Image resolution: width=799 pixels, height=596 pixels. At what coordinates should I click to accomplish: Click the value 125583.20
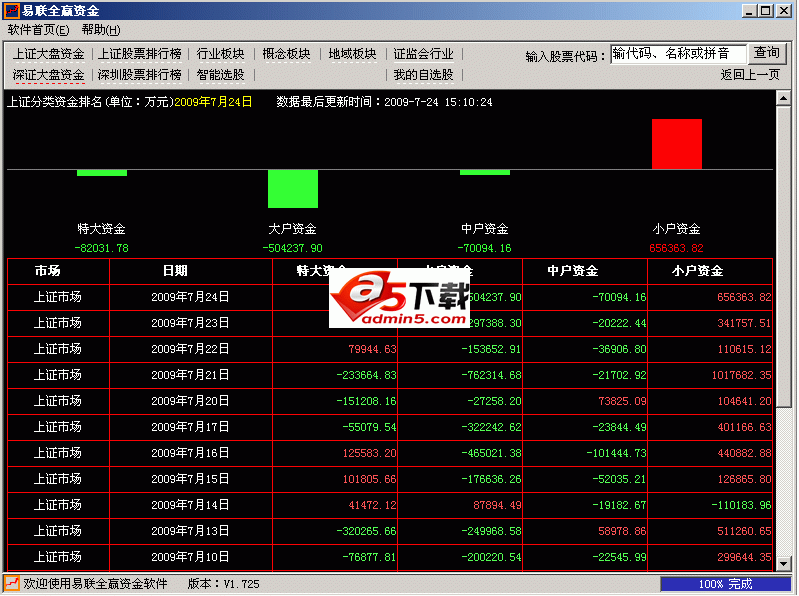(x=369, y=453)
